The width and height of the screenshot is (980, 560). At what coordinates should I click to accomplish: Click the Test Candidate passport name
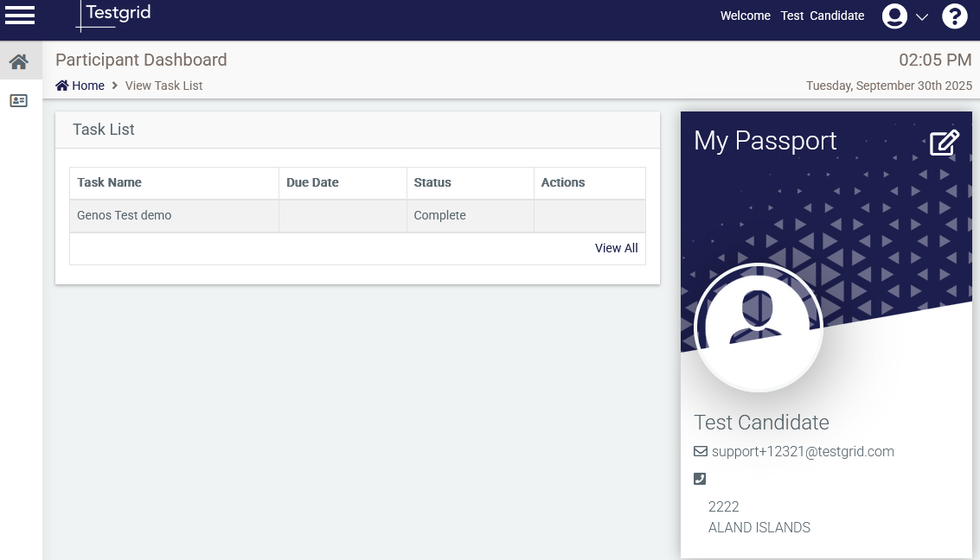click(x=761, y=423)
